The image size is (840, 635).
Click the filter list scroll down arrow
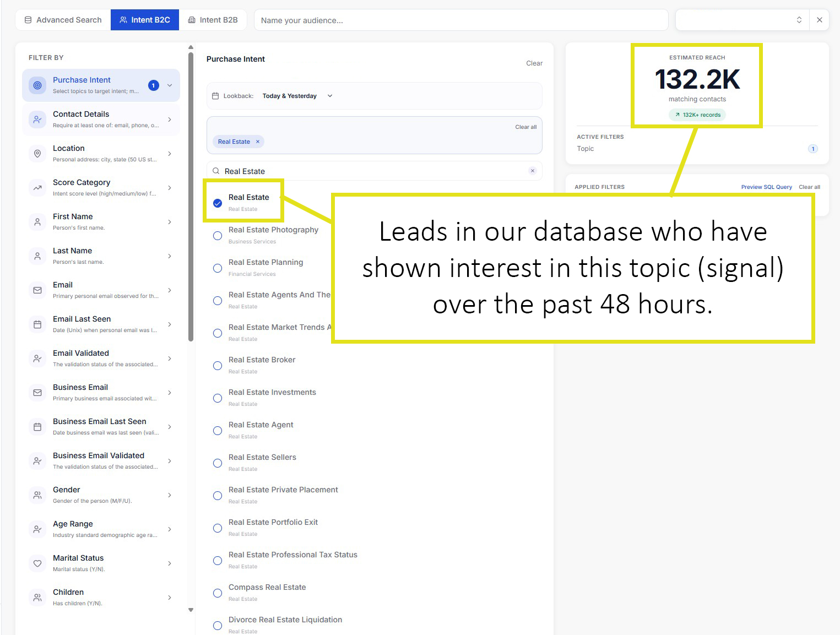coord(191,610)
